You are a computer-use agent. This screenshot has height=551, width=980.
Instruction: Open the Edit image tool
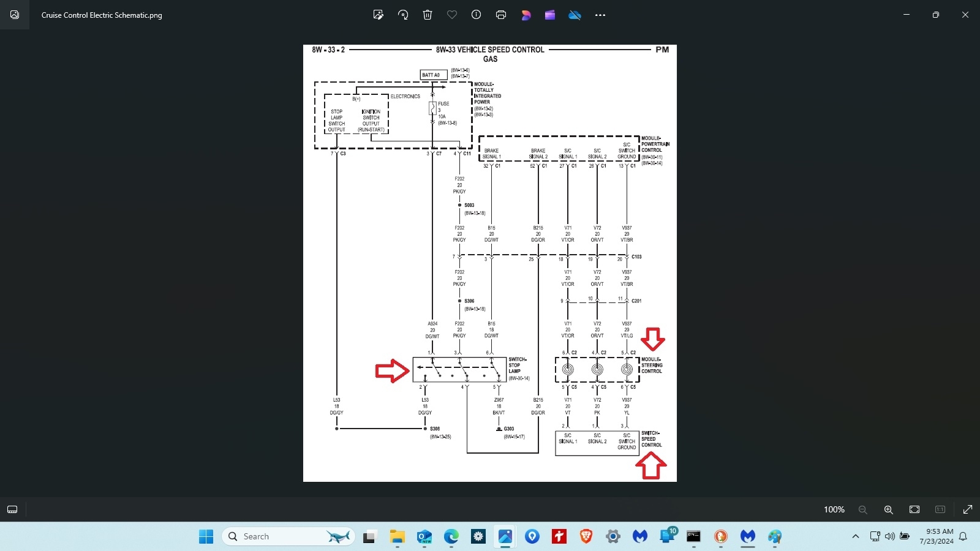[379, 15]
